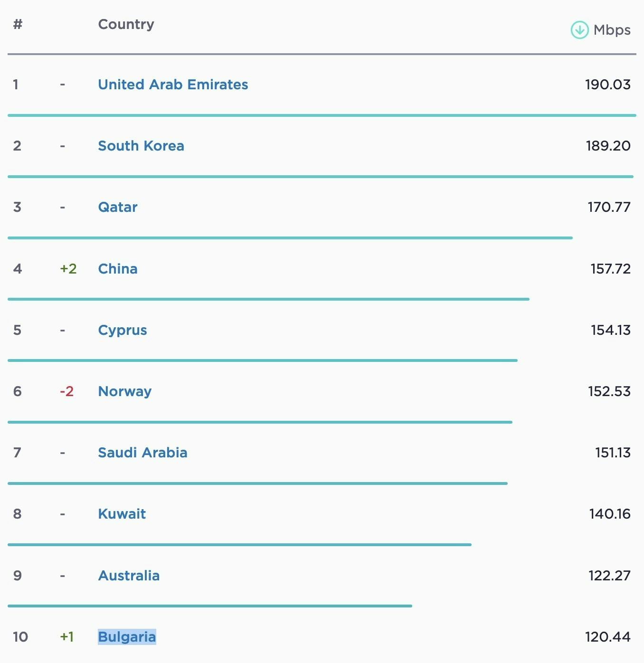
Task: Click the # rank column header
Action: (x=18, y=24)
